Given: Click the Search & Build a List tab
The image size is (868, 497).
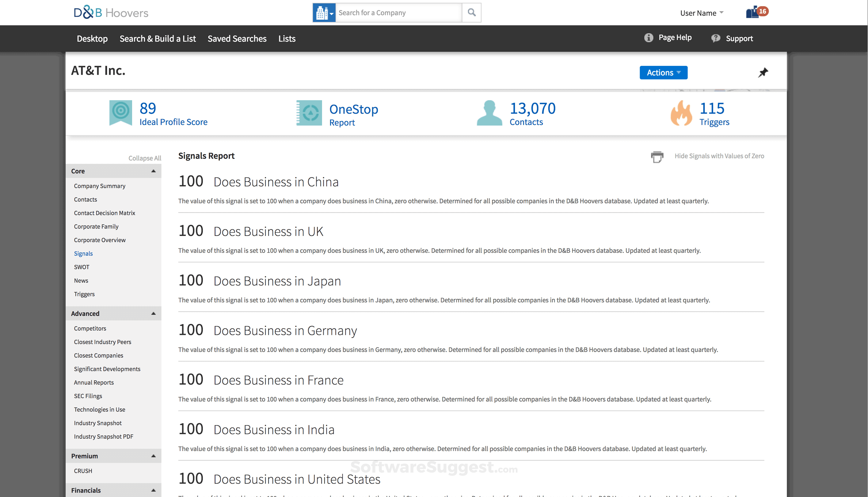Looking at the screenshot, I should coord(158,38).
